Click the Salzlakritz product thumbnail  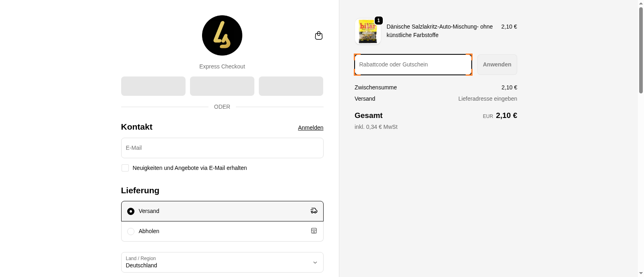click(x=367, y=31)
